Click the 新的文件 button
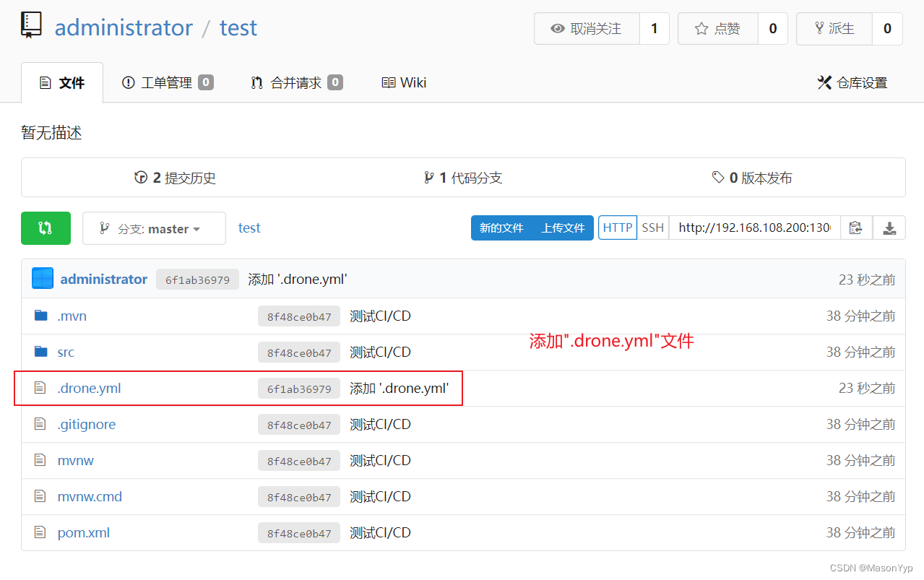Screen dimensions: 924x580 pos(501,228)
